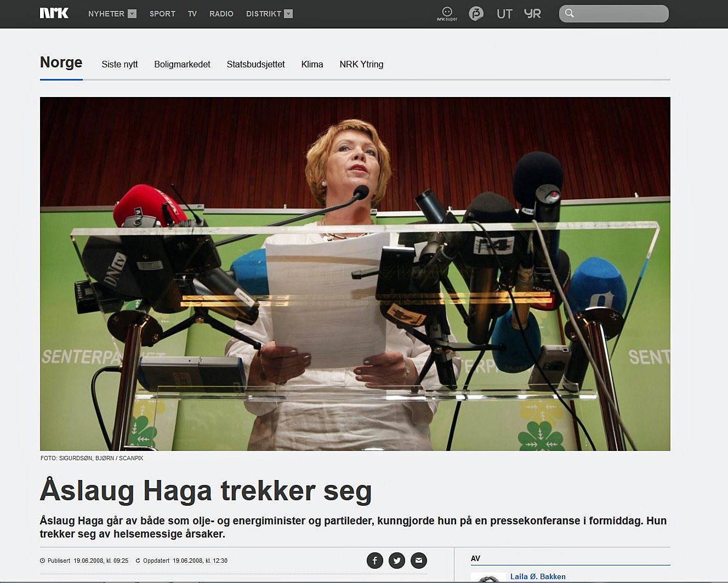Expand the NYHETER dropdown arrow
The height and width of the screenshot is (583, 728).
pos(132,14)
